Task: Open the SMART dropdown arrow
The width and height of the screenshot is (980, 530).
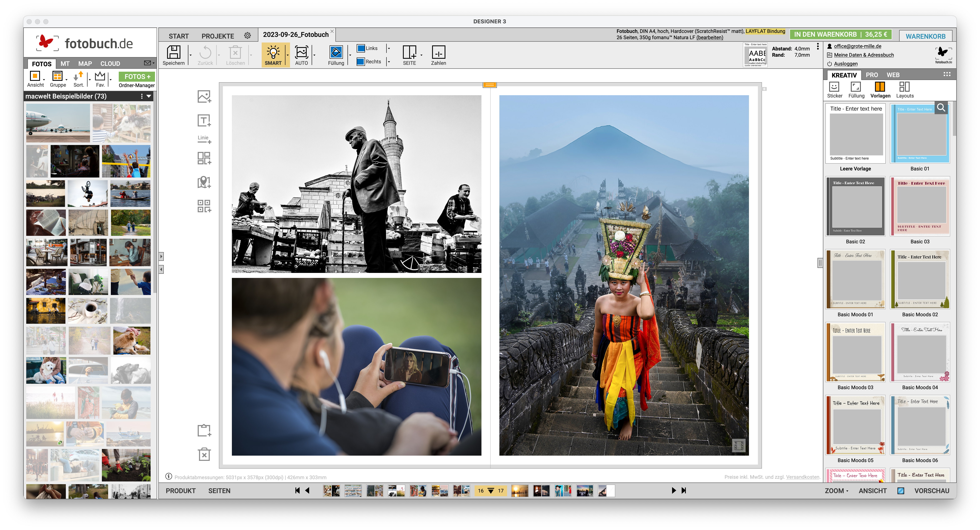Action: click(x=287, y=55)
